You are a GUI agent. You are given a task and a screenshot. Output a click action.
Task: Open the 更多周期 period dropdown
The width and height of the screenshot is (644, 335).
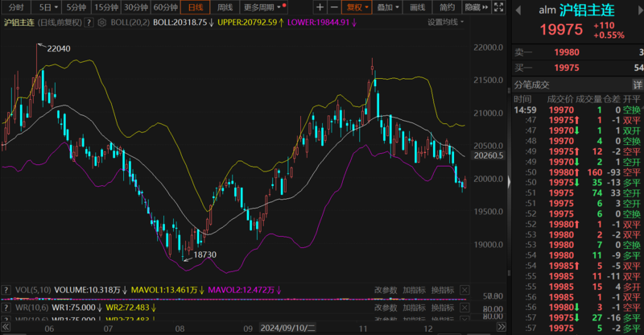(x=258, y=7)
